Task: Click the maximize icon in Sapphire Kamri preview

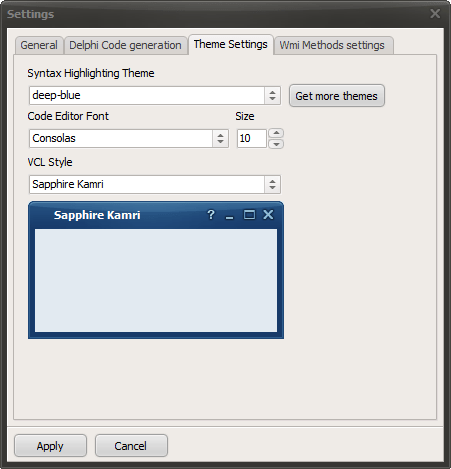Action: [x=249, y=215]
